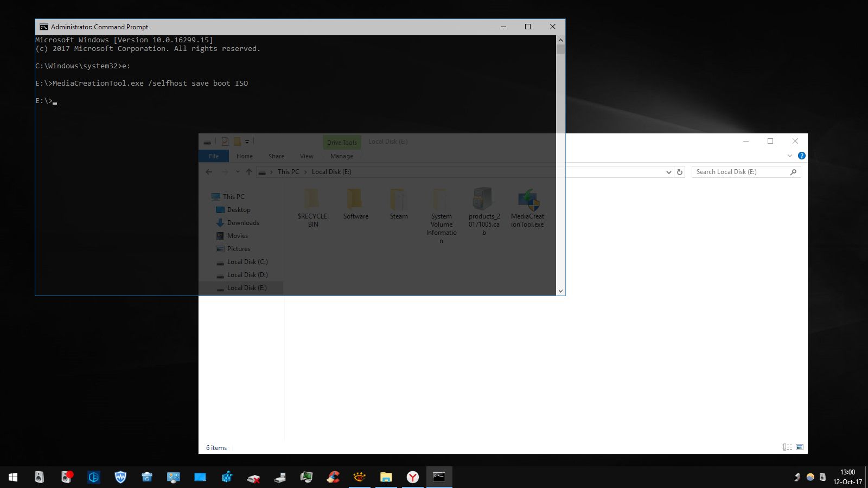The width and height of the screenshot is (868, 488).
Task: Click the refresh button beside address bar
Action: [679, 172]
